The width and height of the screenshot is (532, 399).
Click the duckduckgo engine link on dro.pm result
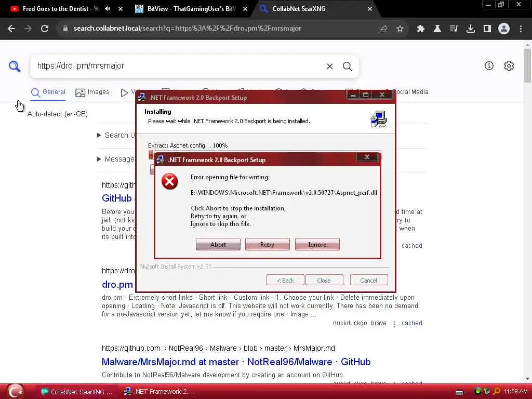[x=350, y=323]
